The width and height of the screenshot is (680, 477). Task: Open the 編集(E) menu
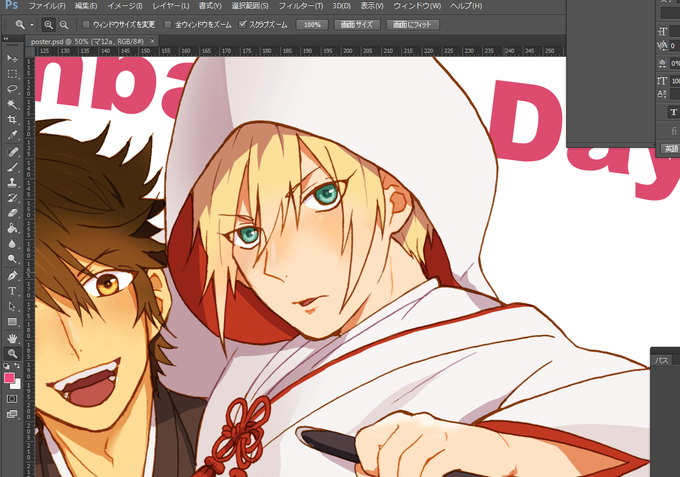coord(86,6)
